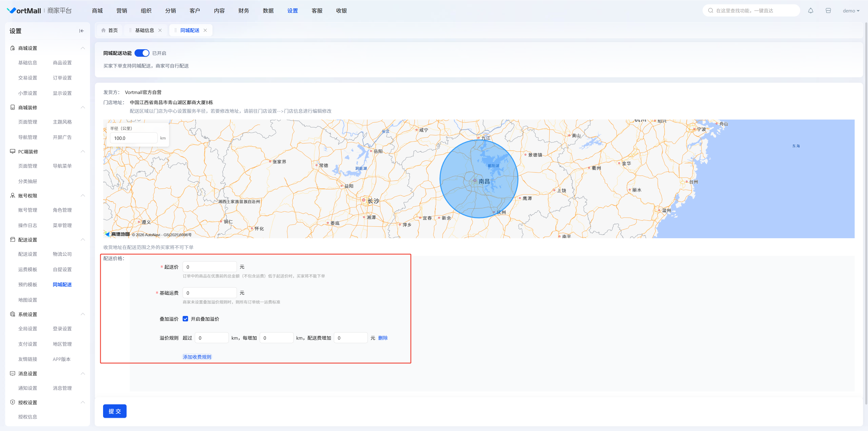This screenshot has height=431, width=868.
Task: Close the 同城配送 tab
Action: click(x=205, y=30)
